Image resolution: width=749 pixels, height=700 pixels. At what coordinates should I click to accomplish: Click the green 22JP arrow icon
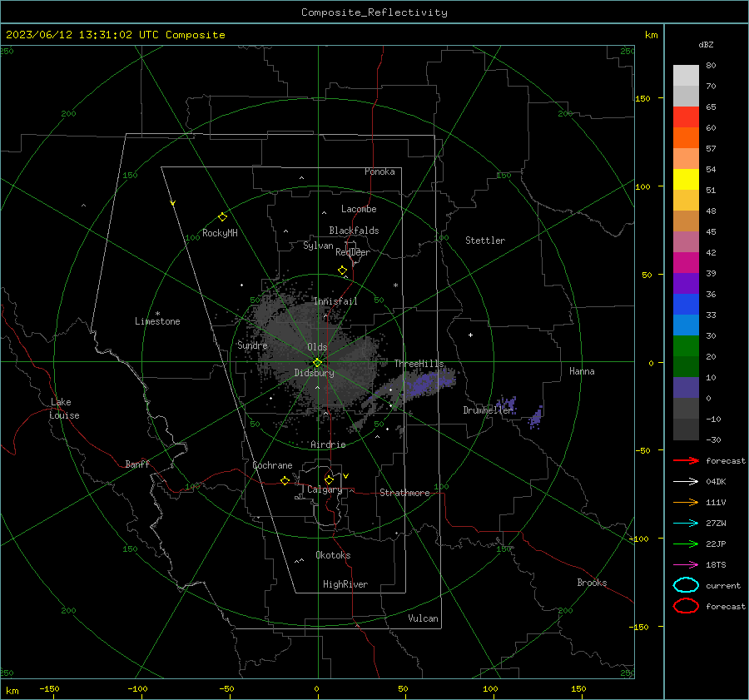686,544
